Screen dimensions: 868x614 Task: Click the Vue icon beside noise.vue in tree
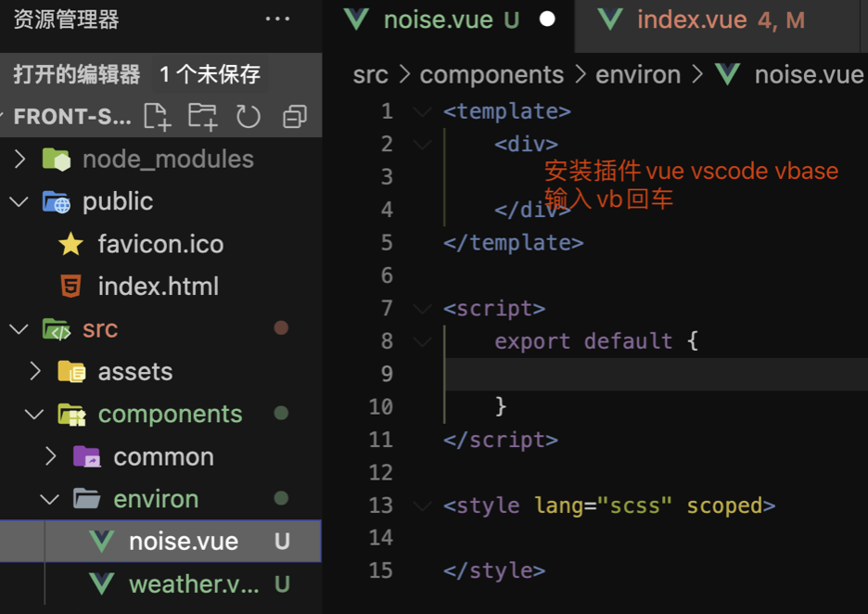102,542
